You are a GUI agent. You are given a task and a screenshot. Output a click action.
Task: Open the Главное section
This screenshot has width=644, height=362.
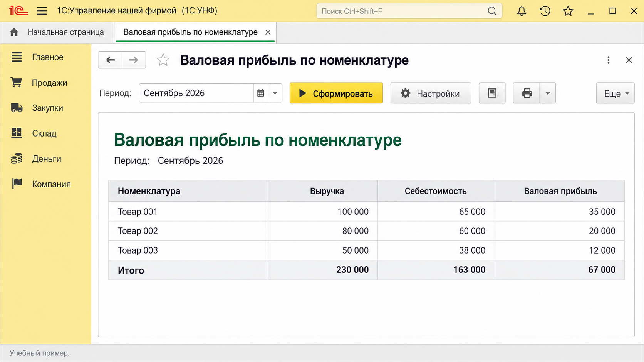45,57
